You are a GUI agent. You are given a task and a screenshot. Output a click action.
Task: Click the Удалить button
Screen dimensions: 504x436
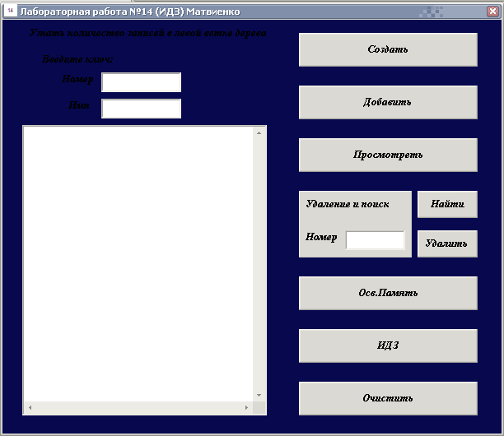pos(447,244)
